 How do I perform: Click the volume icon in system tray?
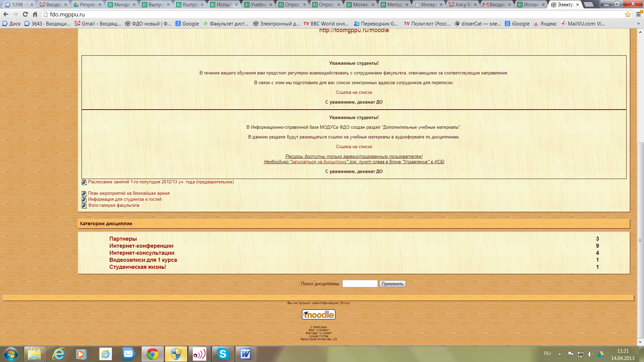click(x=591, y=354)
